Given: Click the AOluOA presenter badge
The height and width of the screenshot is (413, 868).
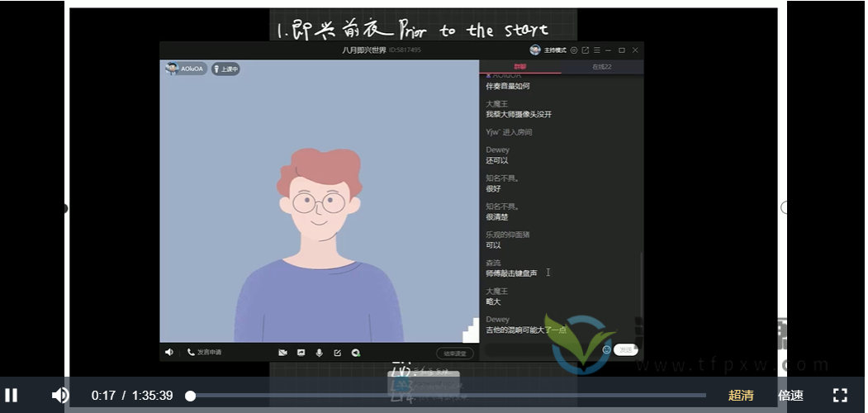Looking at the screenshot, I should coord(186,69).
